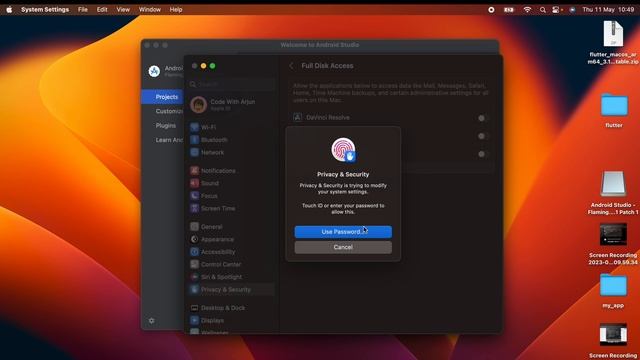Select Bluetooth in settings sidebar

[x=232, y=140]
